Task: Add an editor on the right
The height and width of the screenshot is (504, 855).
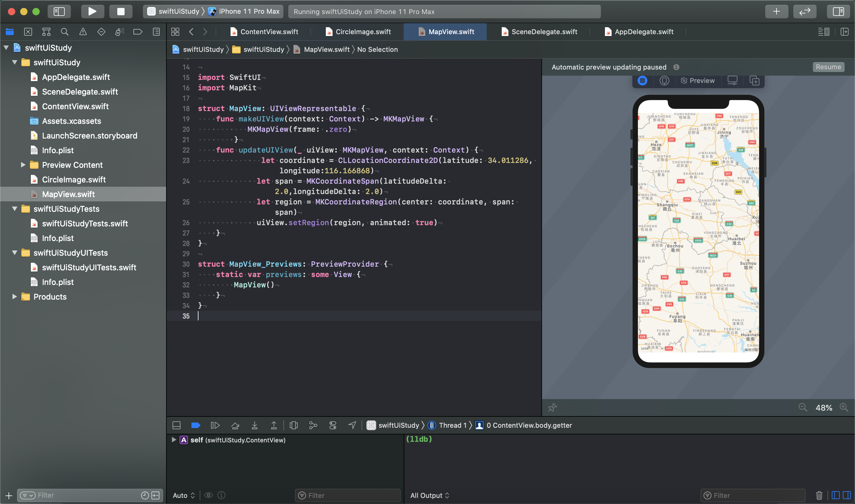Action: [x=845, y=32]
